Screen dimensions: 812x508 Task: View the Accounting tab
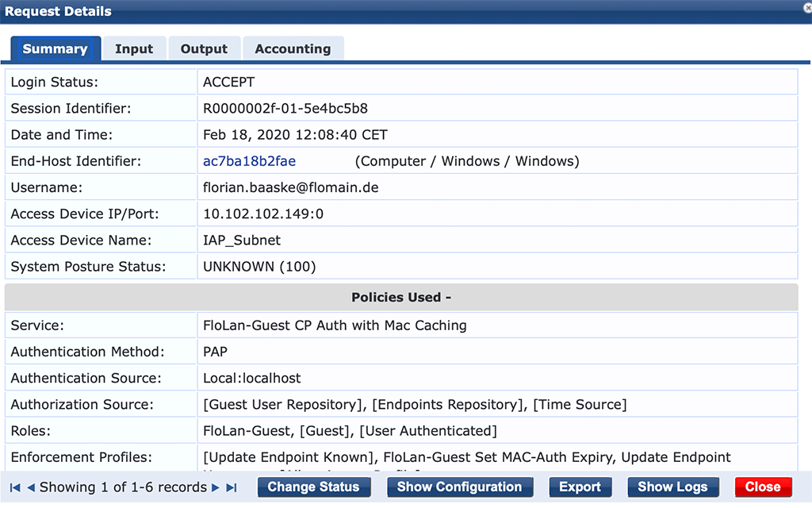click(x=293, y=48)
